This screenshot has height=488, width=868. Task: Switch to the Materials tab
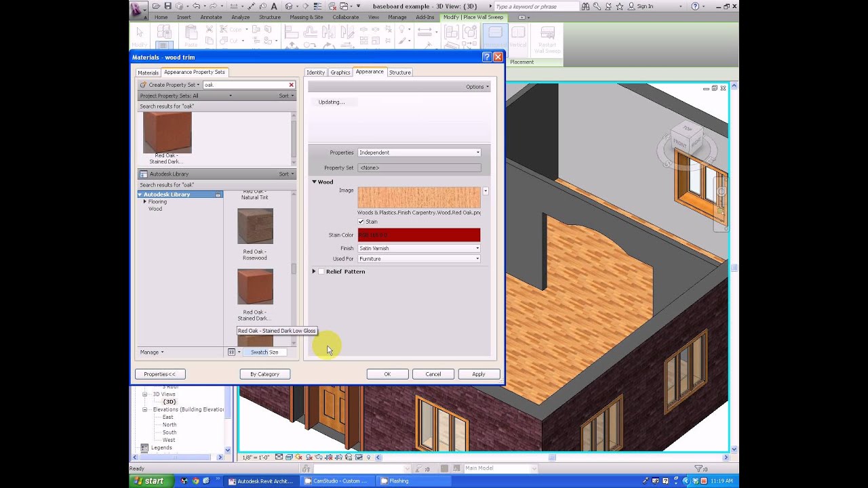click(x=148, y=73)
